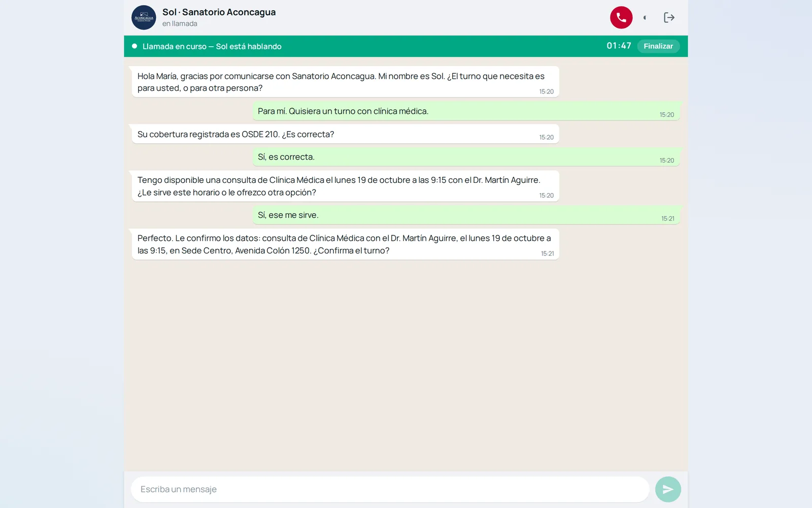Viewport: 812px width, 508px height.
Task: Select the 'Perfecto. Le confirmo los datos' message
Action: click(345, 244)
